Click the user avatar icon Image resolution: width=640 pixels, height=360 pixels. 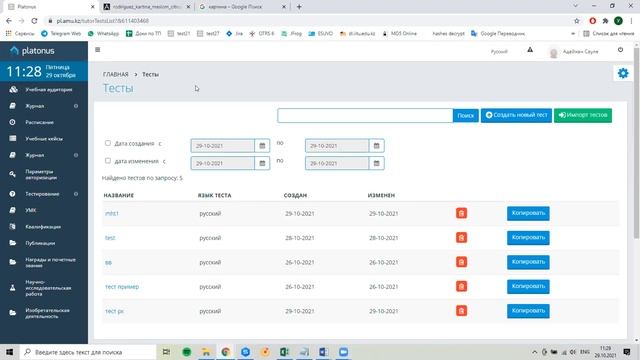(553, 52)
